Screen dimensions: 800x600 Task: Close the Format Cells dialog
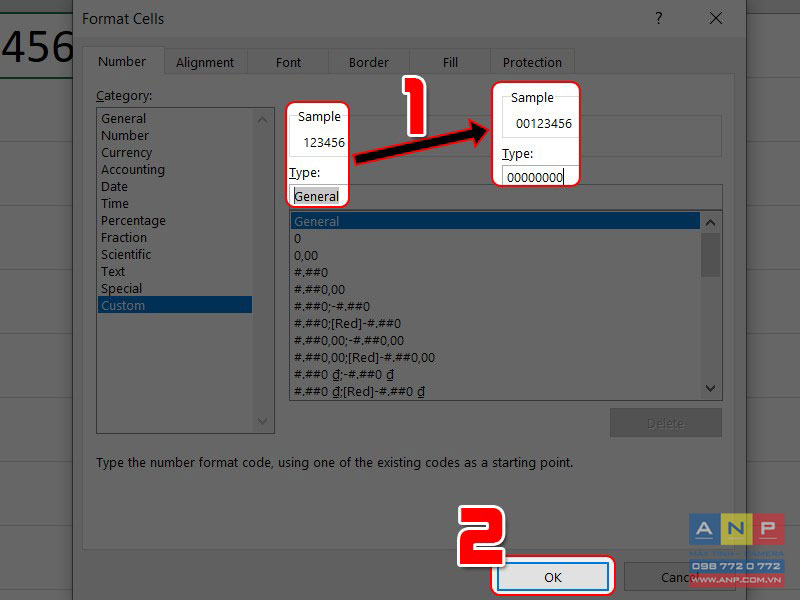716,19
